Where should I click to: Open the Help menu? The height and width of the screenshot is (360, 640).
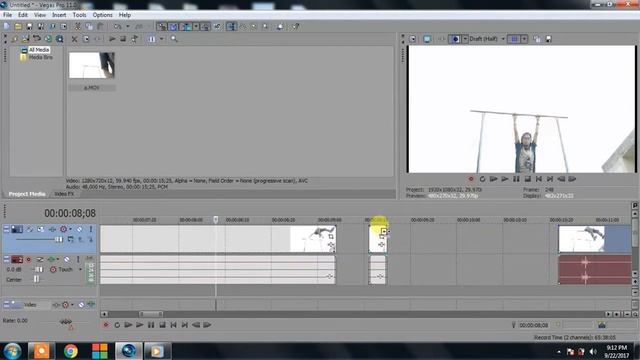[124, 15]
